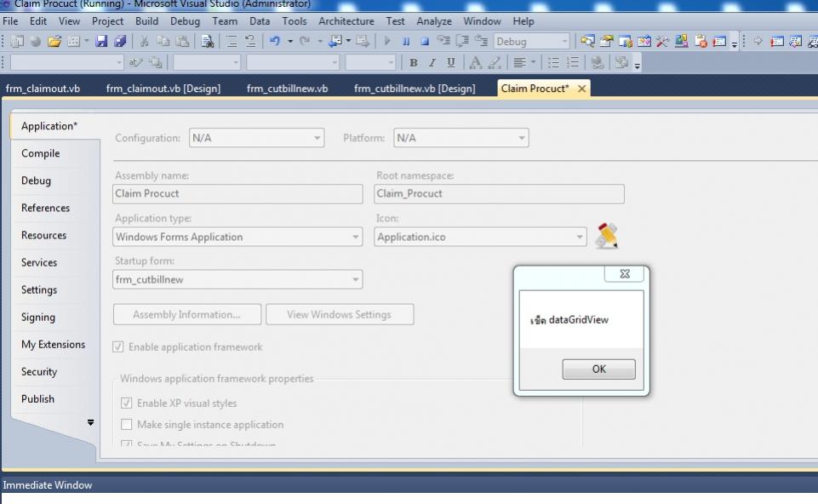Click the Underline formatting icon
The width and height of the screenshot is (818, 504).
[x=451, y=63]
